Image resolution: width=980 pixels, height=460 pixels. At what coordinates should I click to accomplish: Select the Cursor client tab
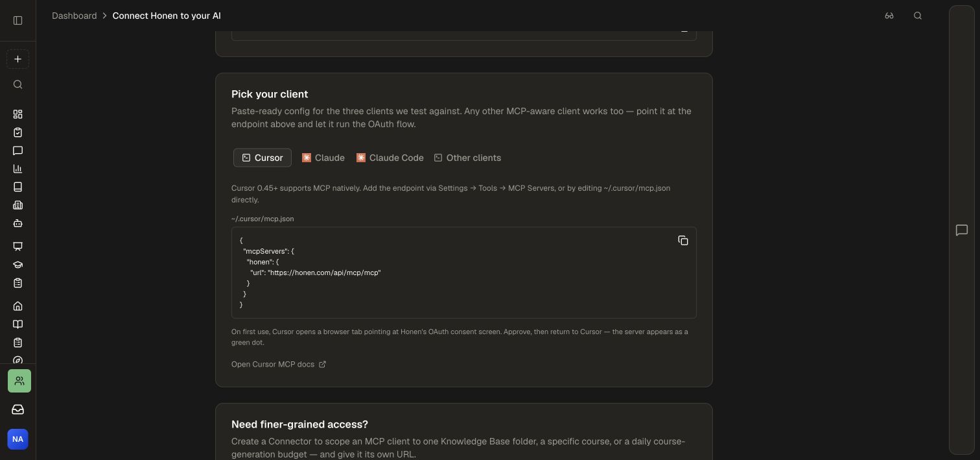click(x=262, y=158)
